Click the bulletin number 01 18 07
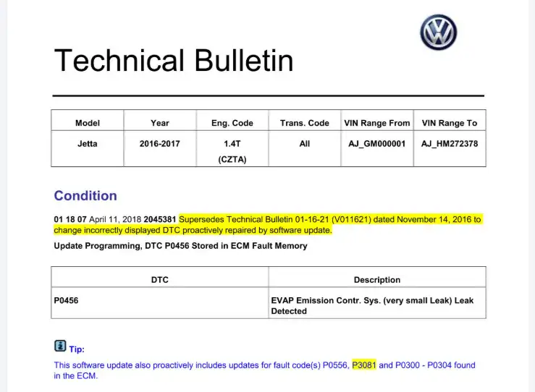535x392 pixels. 70,219
